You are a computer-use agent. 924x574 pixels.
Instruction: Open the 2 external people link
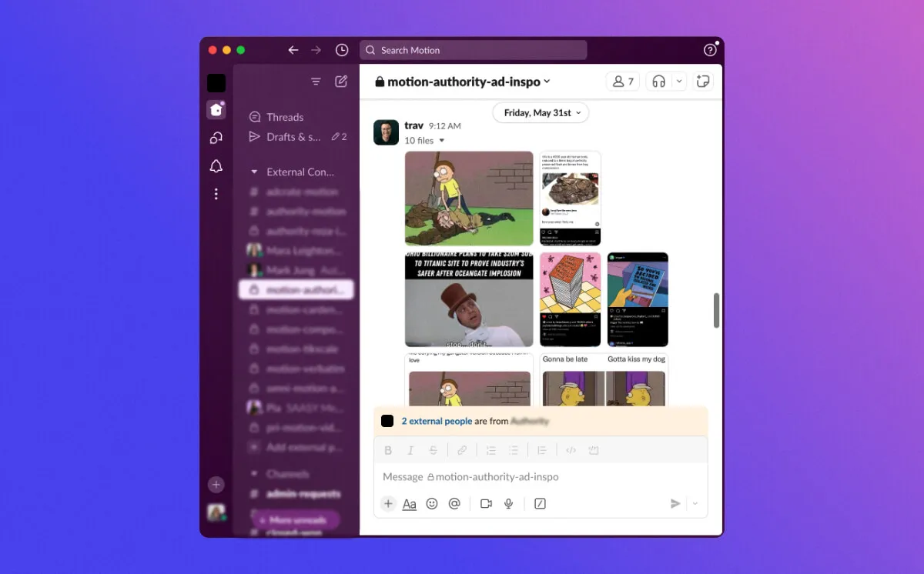point(437,421)
